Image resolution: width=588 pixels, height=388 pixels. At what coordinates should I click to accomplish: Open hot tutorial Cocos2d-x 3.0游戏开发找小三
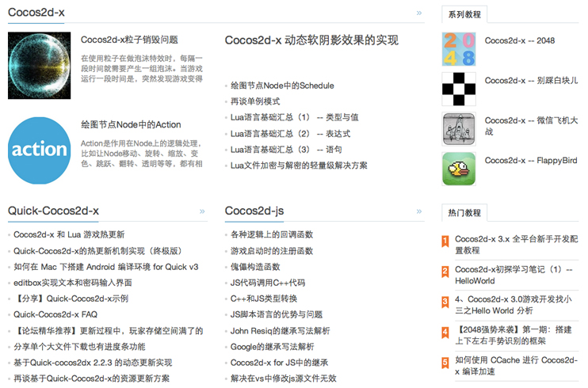(514, 305)
